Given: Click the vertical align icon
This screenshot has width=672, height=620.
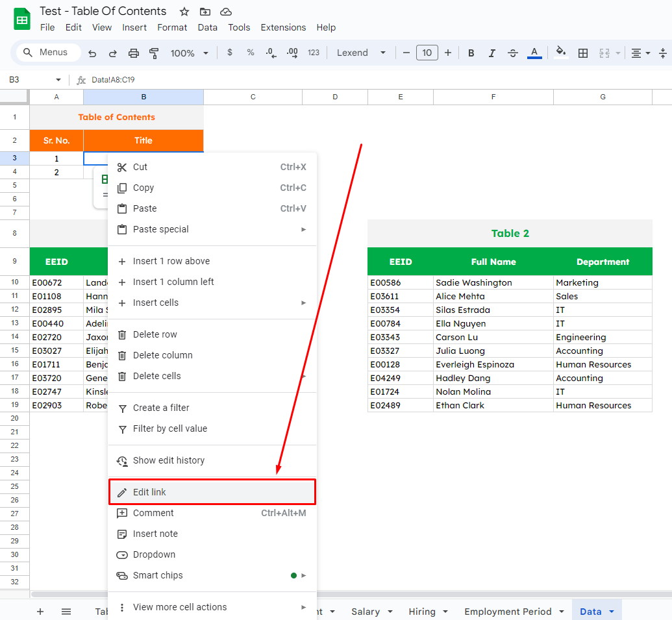Looking at the screenshot, I should (662, 53).
